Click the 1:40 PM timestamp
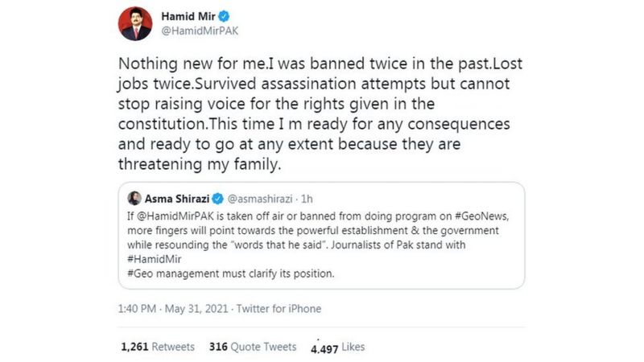Image resolution: width=644 pixels, height=362 pixels. pyautogui.click(x=137, y=309)
